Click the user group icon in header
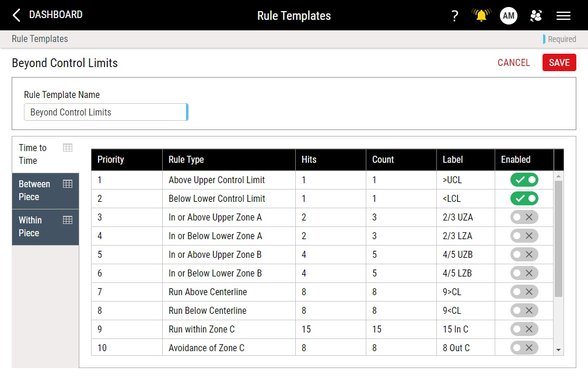588x378 pixels. click(x=535, y=16)
